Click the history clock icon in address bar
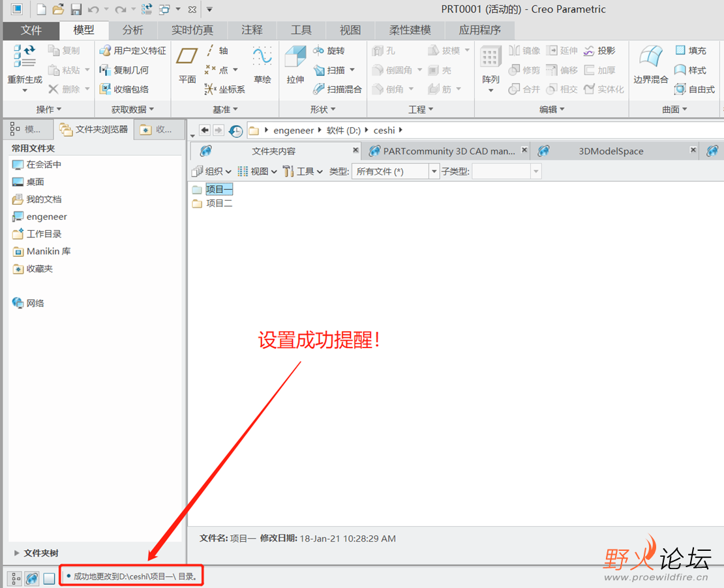 (236, 130)
